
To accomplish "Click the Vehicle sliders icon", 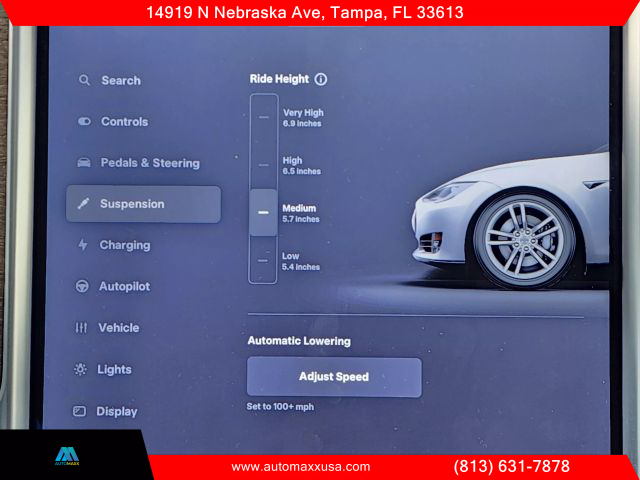I will (81, 328).
